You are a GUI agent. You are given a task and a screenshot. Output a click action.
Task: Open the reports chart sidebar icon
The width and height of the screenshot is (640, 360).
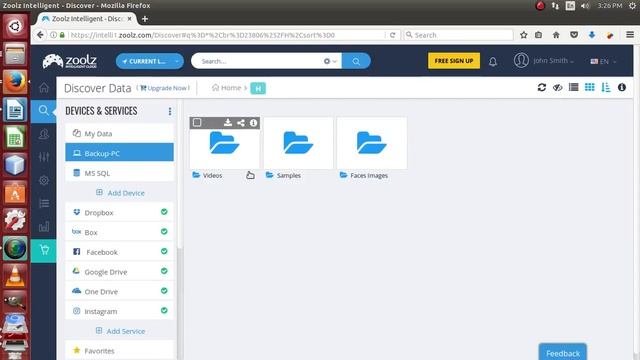[44, 227]
